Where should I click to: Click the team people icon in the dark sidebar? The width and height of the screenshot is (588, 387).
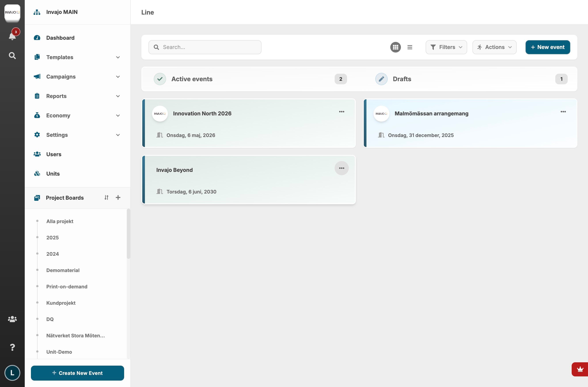tap(12, 319)
